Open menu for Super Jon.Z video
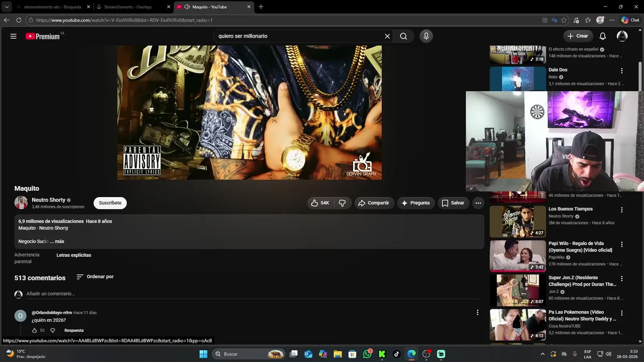 [622, 279]
